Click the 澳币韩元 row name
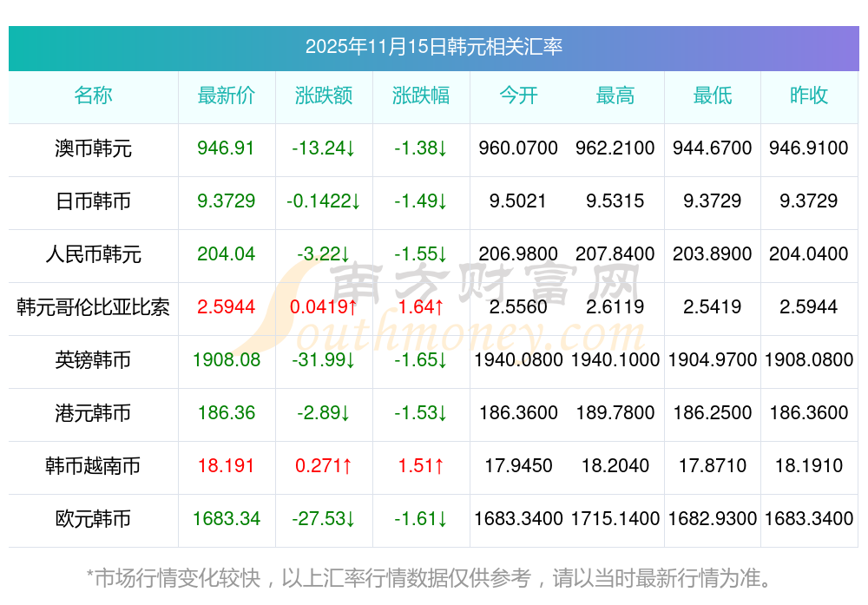 click(x=93, y=148)
